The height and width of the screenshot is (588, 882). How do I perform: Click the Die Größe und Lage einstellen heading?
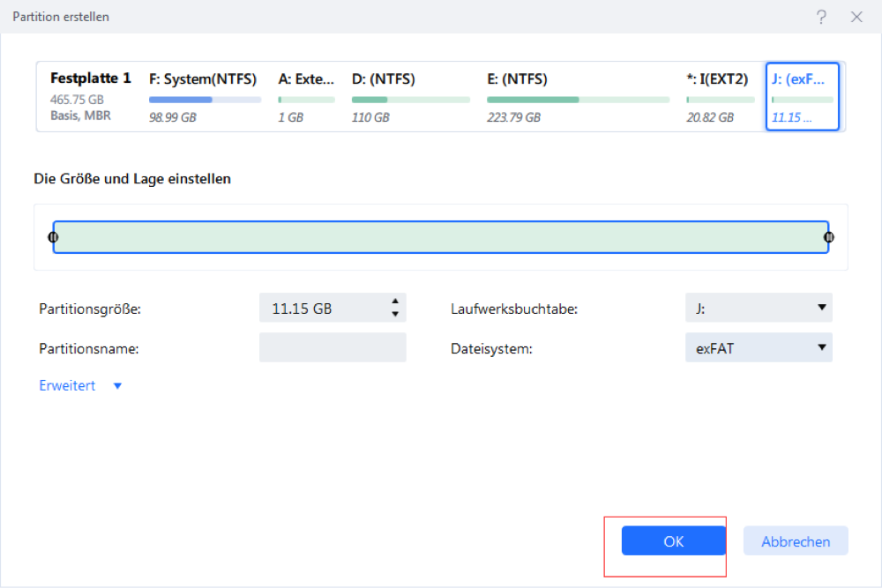coord(132,179)
